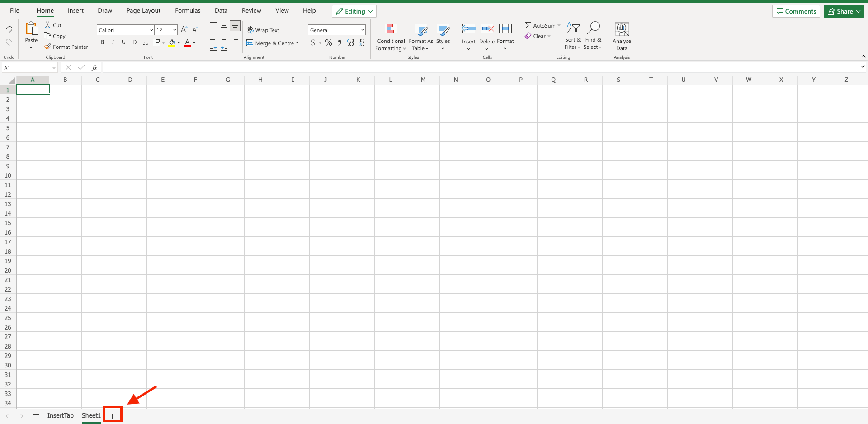Apply Percent number style
Screen dimensions: 868x424
click(x=328, y=42)
